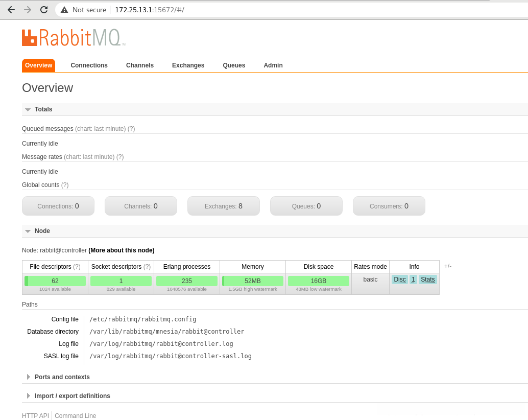
Task: Click the Info column header
Action: pyautogui.click(x=414, y=267)
